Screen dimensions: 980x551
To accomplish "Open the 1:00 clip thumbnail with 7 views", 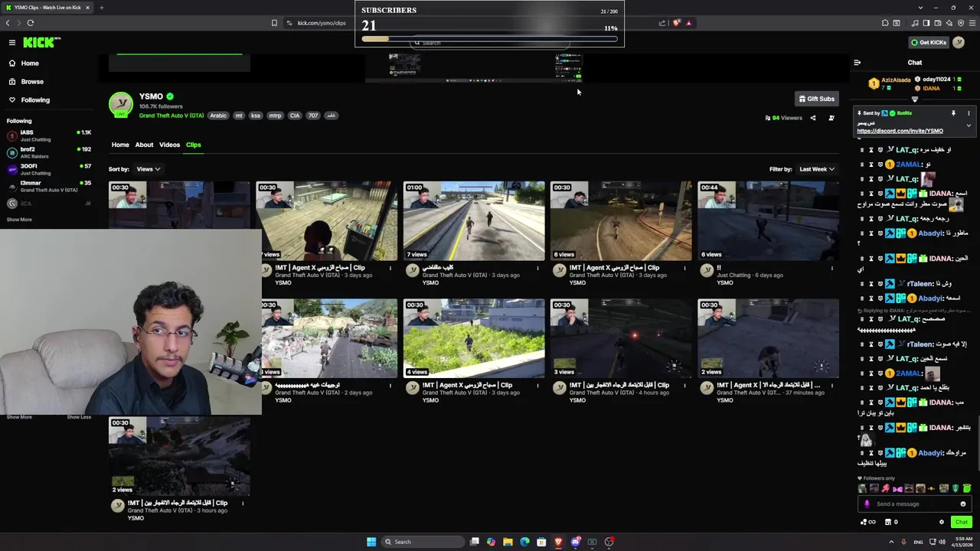I will (474, 221).
